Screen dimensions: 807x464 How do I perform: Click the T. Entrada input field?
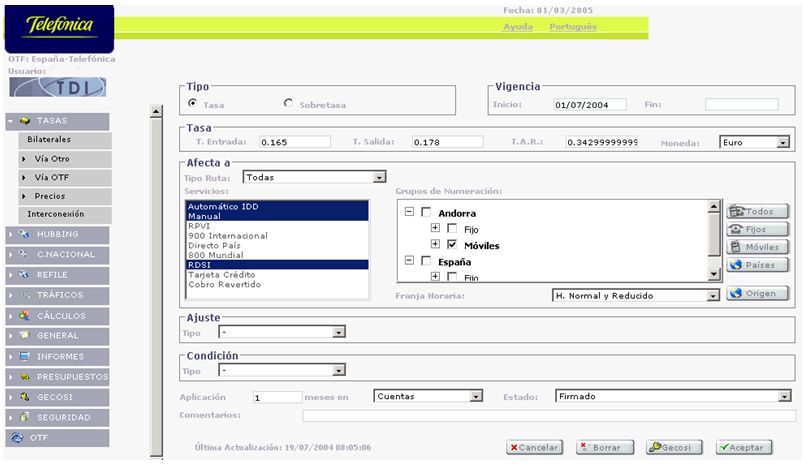(x=300, y=142)
